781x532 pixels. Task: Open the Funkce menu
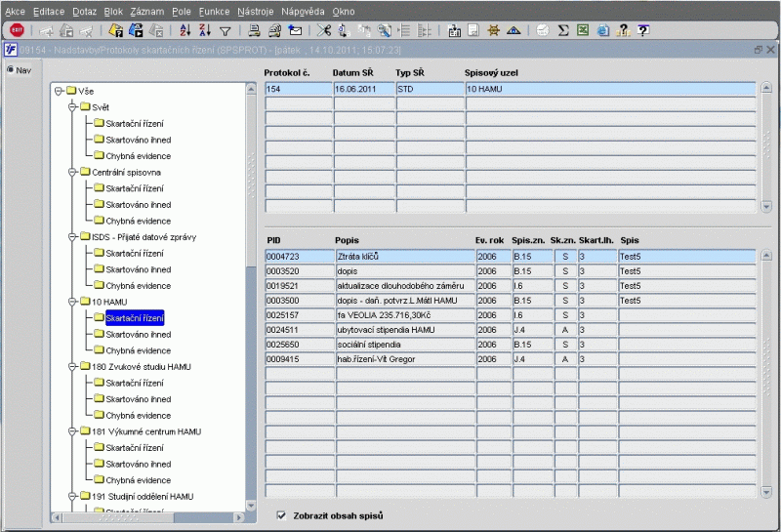214,12
